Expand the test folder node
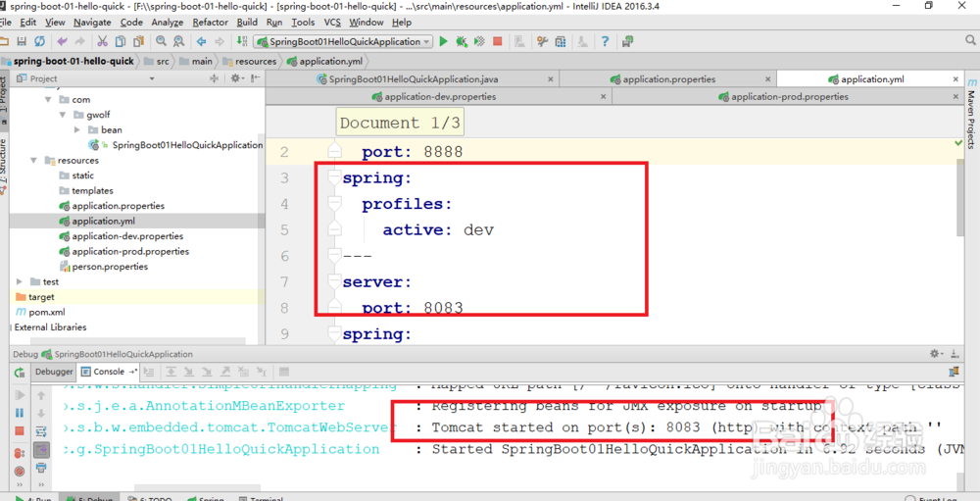Image resolution: width=980 pixels, height=501 pixels. click(x=20, y=281)
